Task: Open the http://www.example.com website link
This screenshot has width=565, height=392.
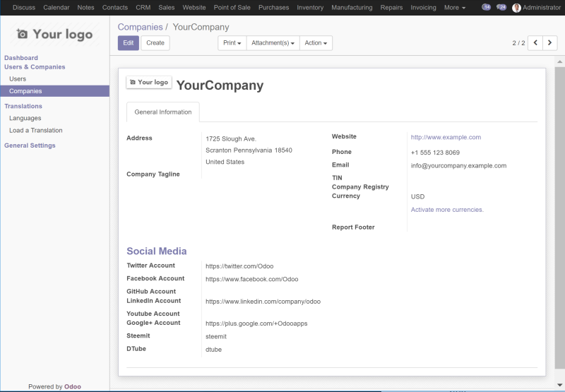Action: pos(446,137)
